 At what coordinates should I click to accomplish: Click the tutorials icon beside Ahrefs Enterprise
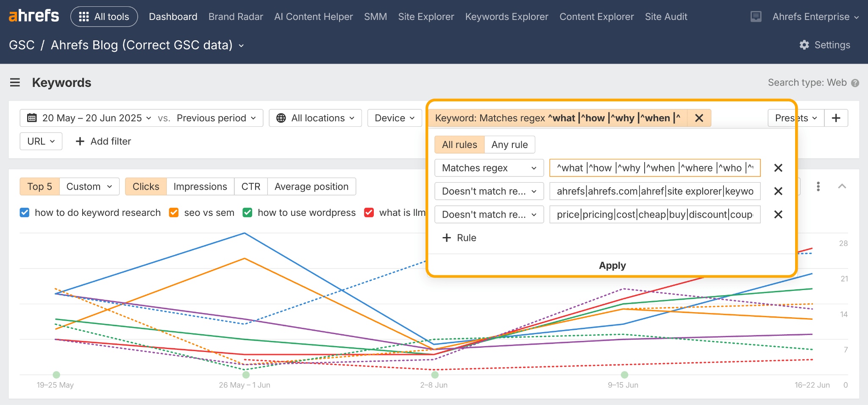coord(756,17)
